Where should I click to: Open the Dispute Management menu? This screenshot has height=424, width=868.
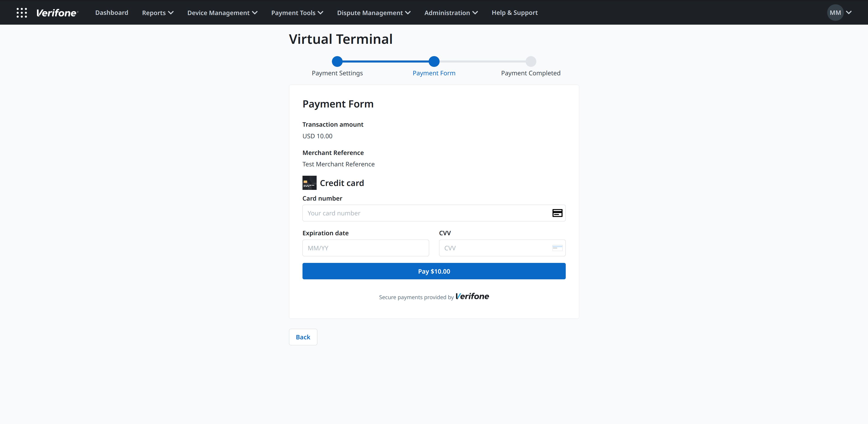pyautogui.click(x=373, y=13)
